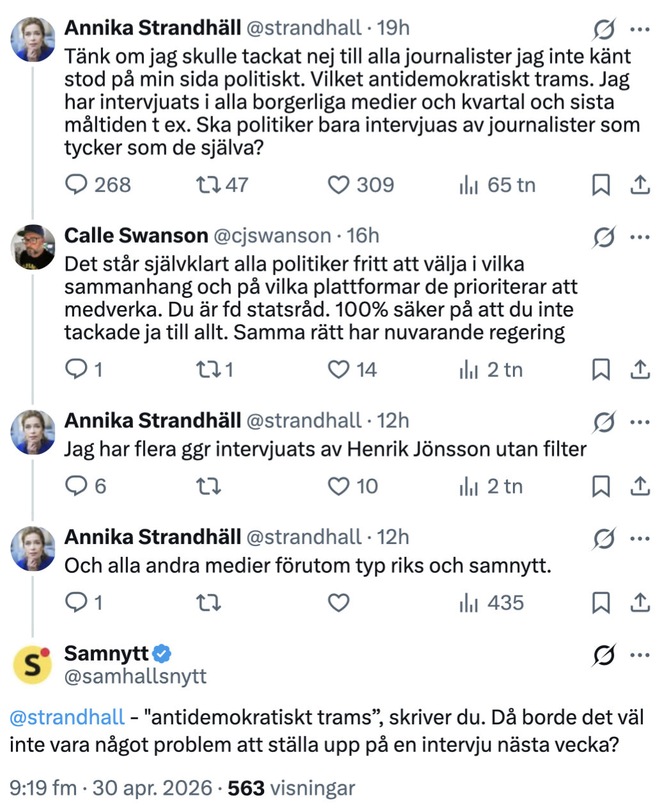Image resolution: width=669 pixels, height=812 pixels.
Task: Expand options for Annika's first tweet
Action: pyautogui.click(x=640, y=29)
